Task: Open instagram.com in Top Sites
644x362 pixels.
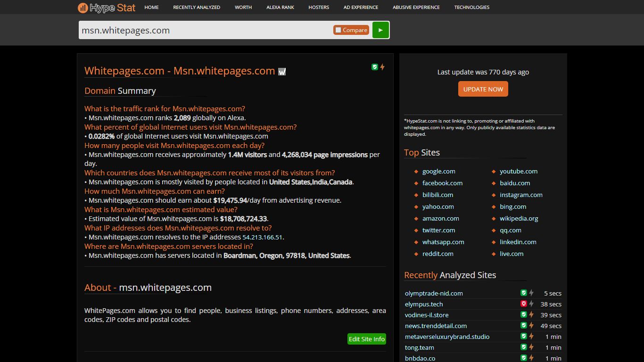Action: (521, 195)
